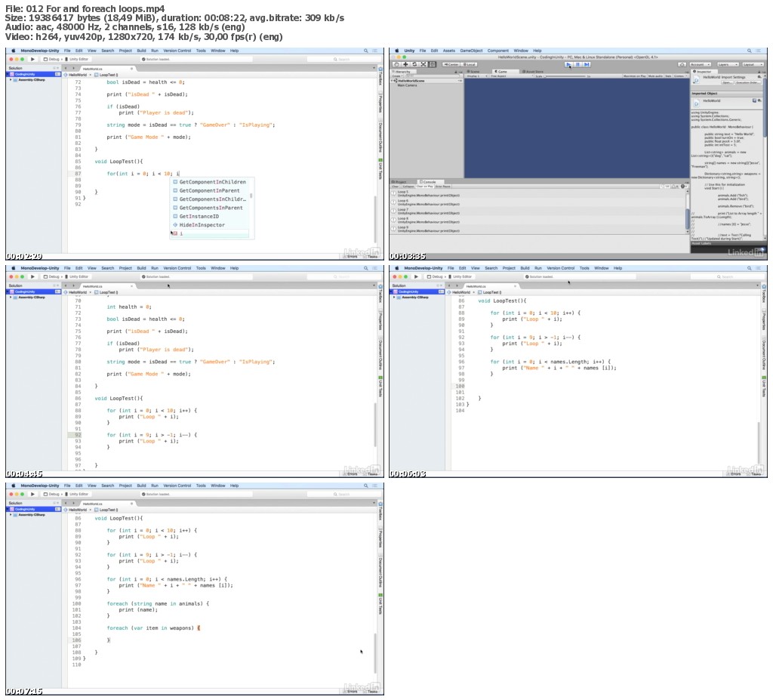
Task: Open GameObject menu in Unity menu bar
Action: [x=471, y=51]
